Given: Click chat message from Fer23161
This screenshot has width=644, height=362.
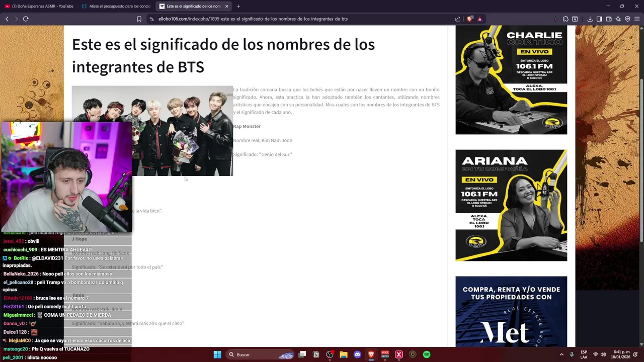Looking at the screenshot, I should point(45,307).
